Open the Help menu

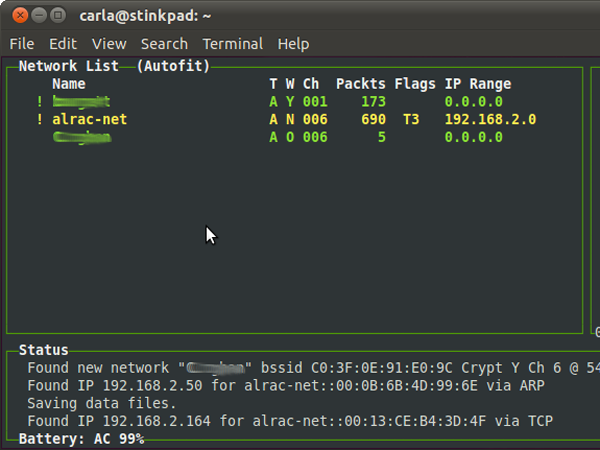[x=293, y=44]
